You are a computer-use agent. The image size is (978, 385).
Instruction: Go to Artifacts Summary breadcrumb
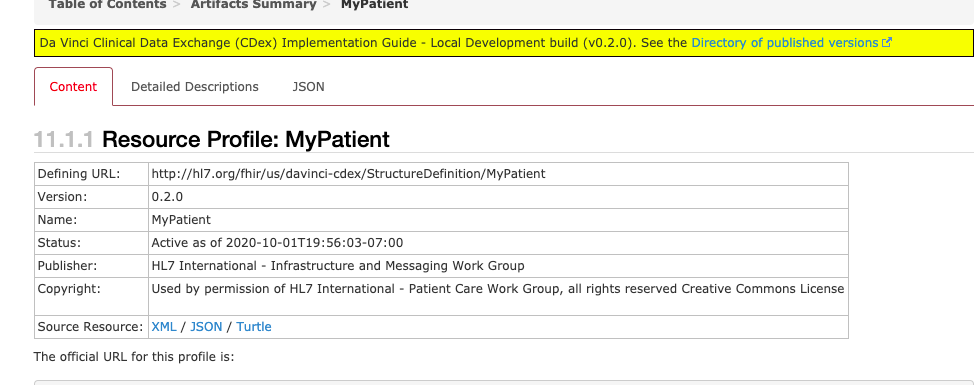(x=253, y=5)
